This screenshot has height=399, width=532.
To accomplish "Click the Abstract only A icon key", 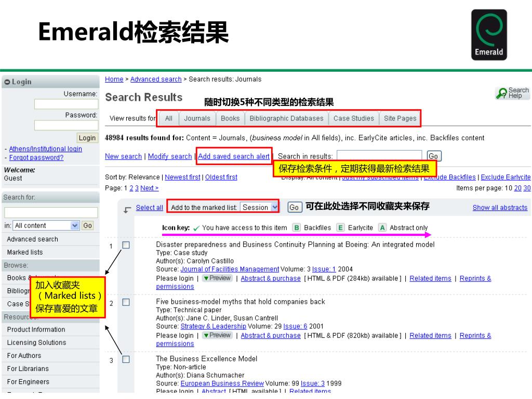I will [382, 228].
